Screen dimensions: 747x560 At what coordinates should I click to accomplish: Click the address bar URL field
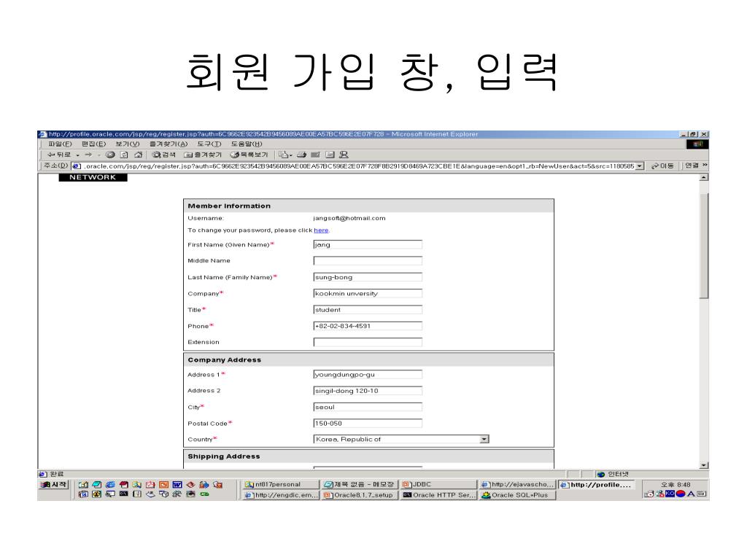[x=355, y=166]
